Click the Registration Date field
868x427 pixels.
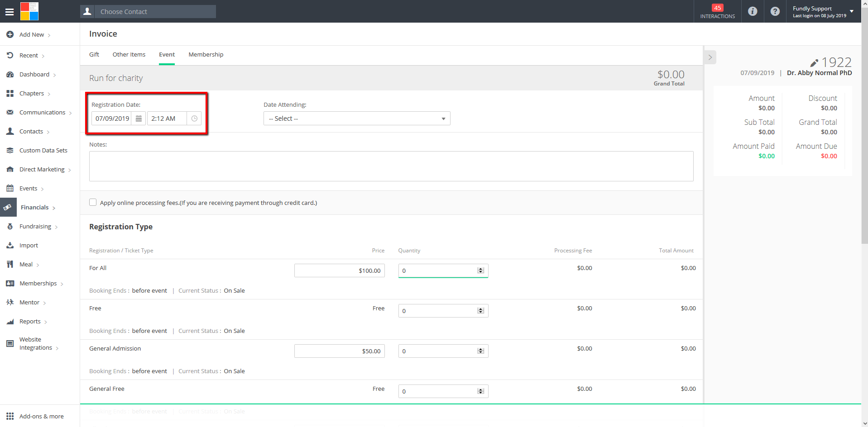tap(112, 119)
